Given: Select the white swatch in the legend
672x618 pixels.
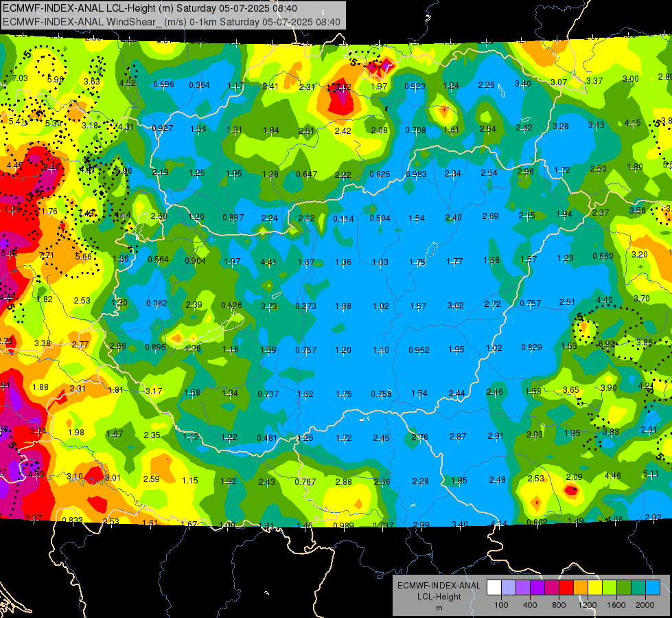Looking at the screenshot, I should point(494,587).
